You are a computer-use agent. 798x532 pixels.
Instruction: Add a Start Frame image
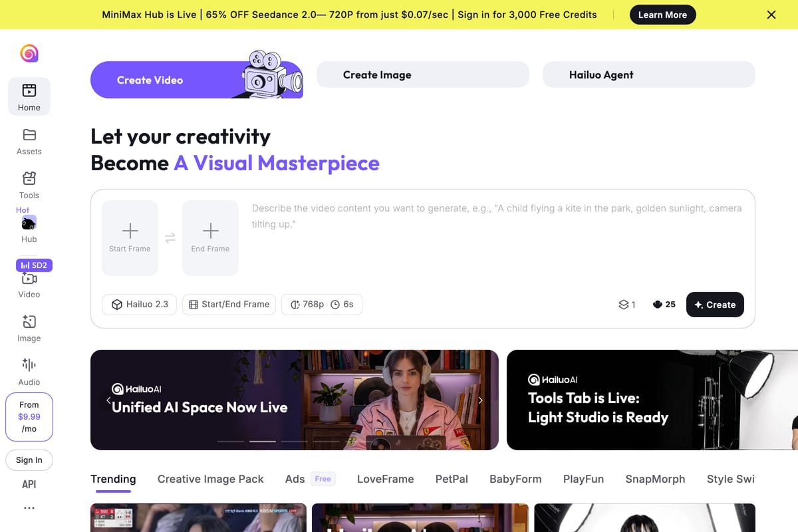[130, 238]
